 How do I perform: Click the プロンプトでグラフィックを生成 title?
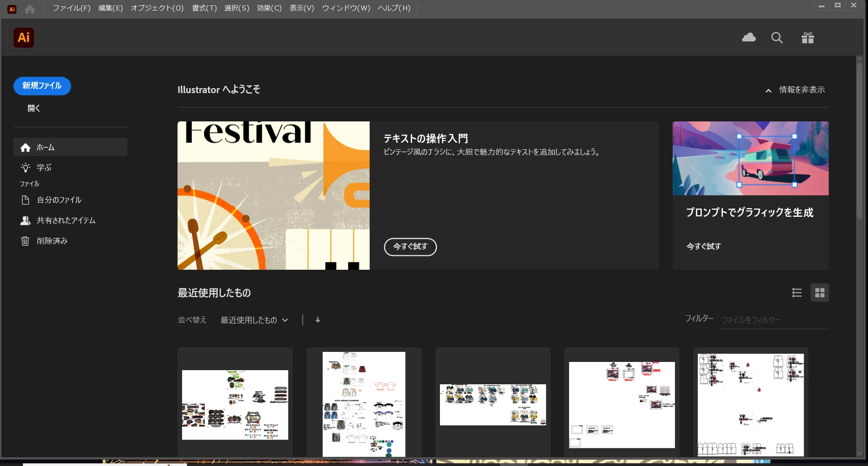(750, 212)
